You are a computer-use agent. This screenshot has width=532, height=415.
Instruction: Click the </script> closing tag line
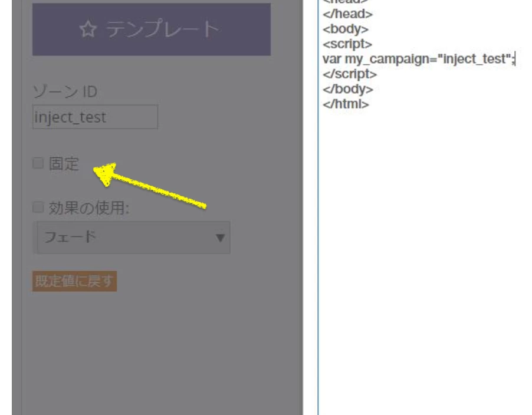[x=350, y=74]
